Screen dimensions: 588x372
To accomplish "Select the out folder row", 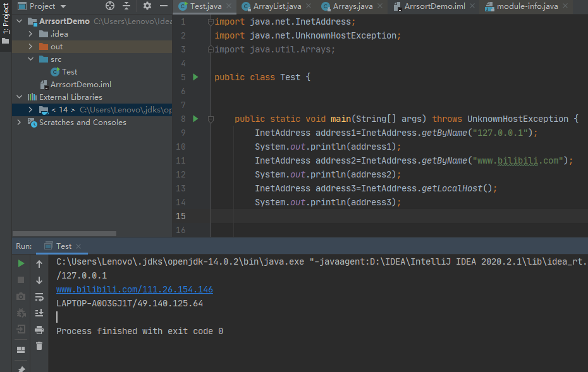I will coord(92,47).
